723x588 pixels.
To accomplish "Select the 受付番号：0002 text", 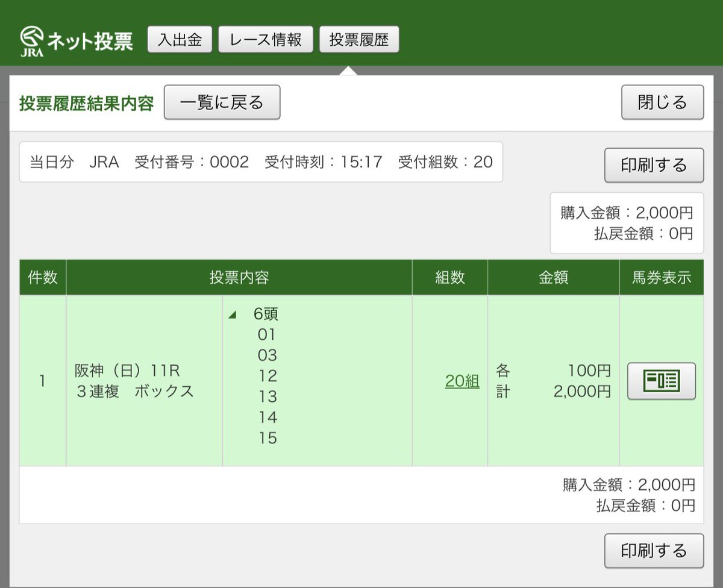I will [192, 162].
